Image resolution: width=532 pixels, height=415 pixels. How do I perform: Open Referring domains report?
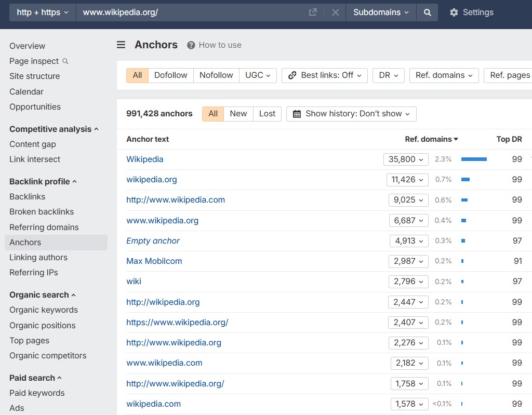coord(44,227)
